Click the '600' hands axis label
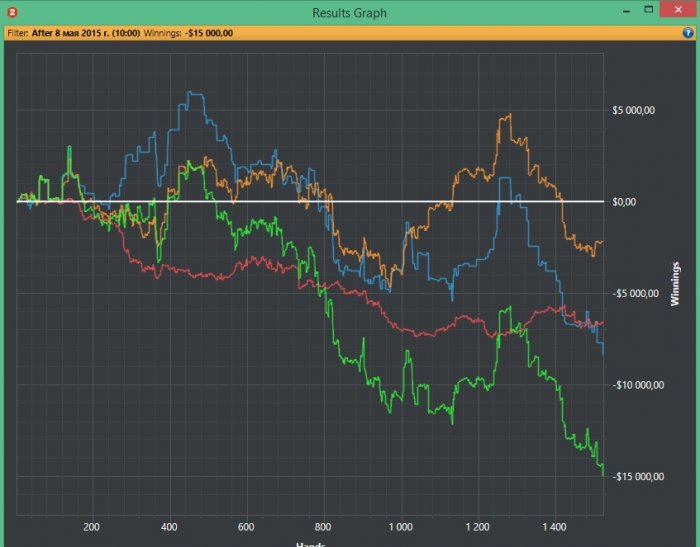 pyautogui.click(x=246, y=527)
